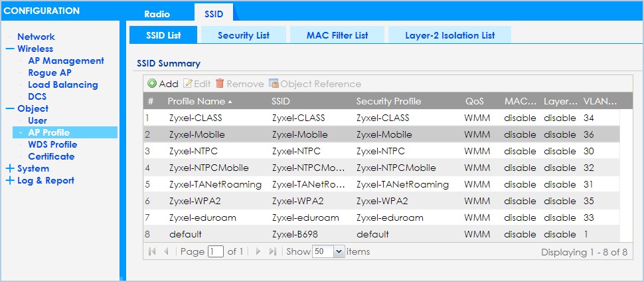Click VLAN value 36
This screenshot has width=644, height=282.
[x=588, y=134]
